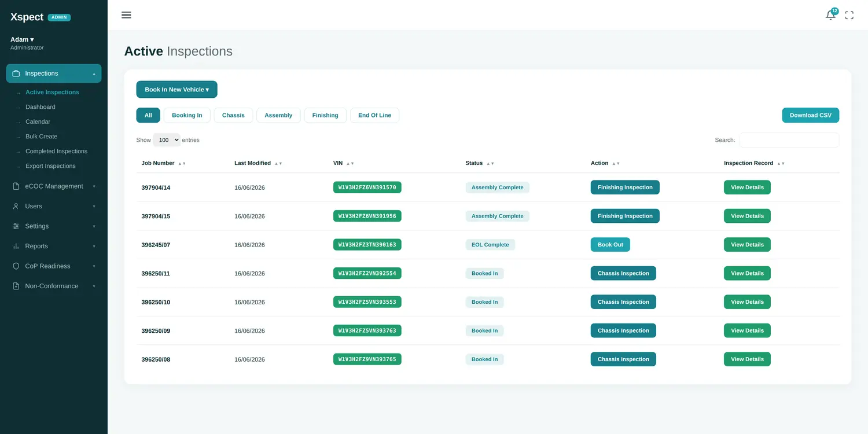View Details for job 396245/07
Viewport: 868px width, 434px height.
[x=747, y=245]
